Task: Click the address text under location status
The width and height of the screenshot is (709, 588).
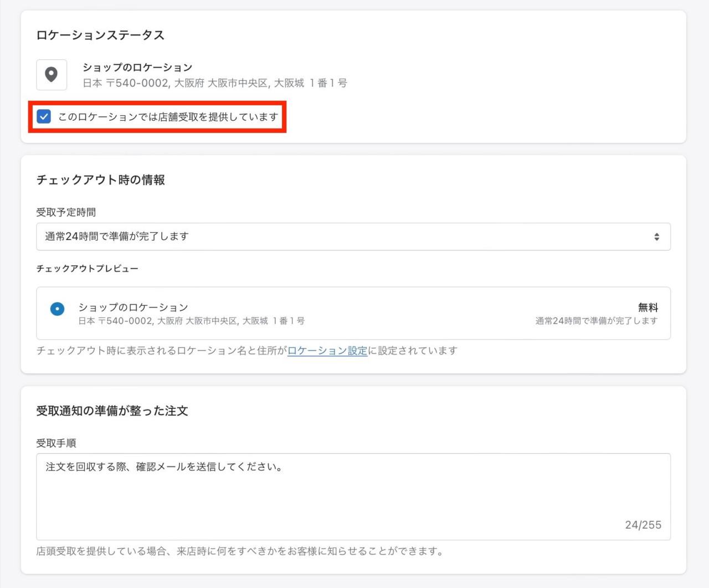Action: click(x=215, y=83)
